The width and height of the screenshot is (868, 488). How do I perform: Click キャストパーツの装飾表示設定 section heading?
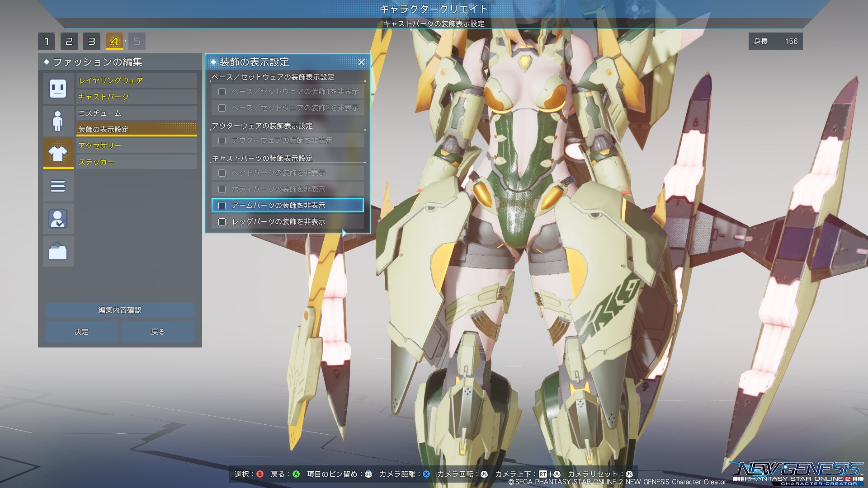click(x=262, y=158)
